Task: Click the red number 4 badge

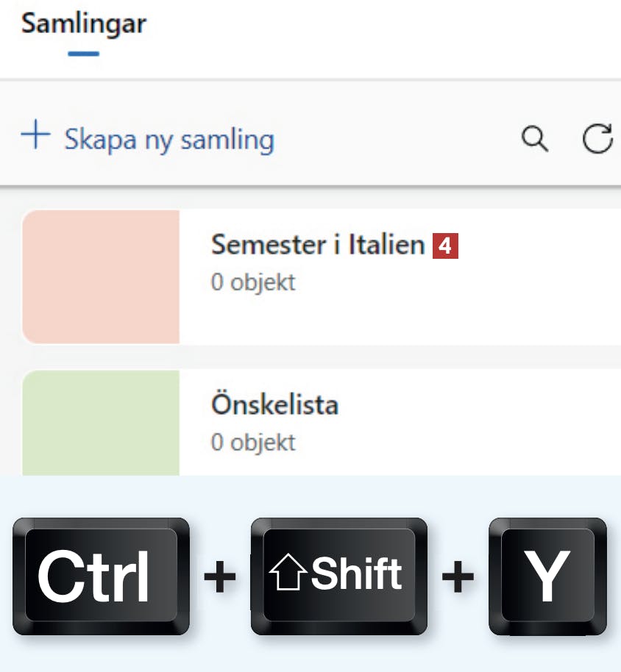Action: click(445, 246)
